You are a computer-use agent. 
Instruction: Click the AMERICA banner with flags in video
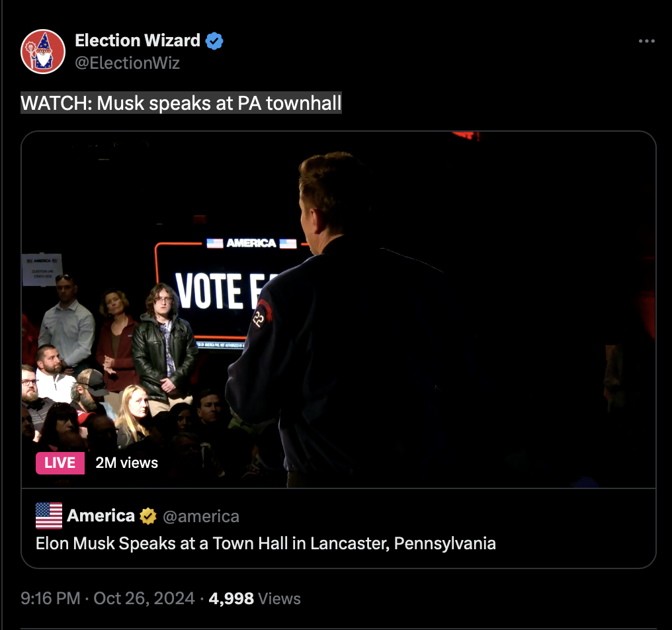[x=251, y=243]
